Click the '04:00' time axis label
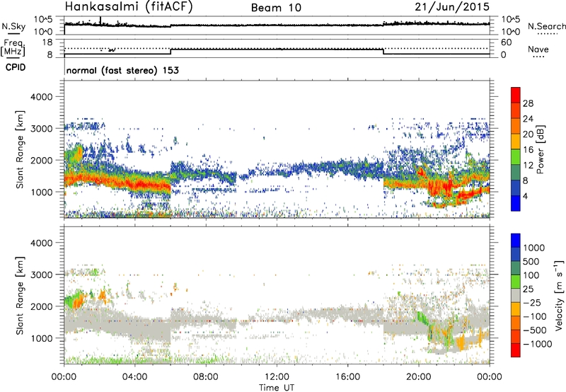Viewport: 566px width, 392px height. coord(135,377)
